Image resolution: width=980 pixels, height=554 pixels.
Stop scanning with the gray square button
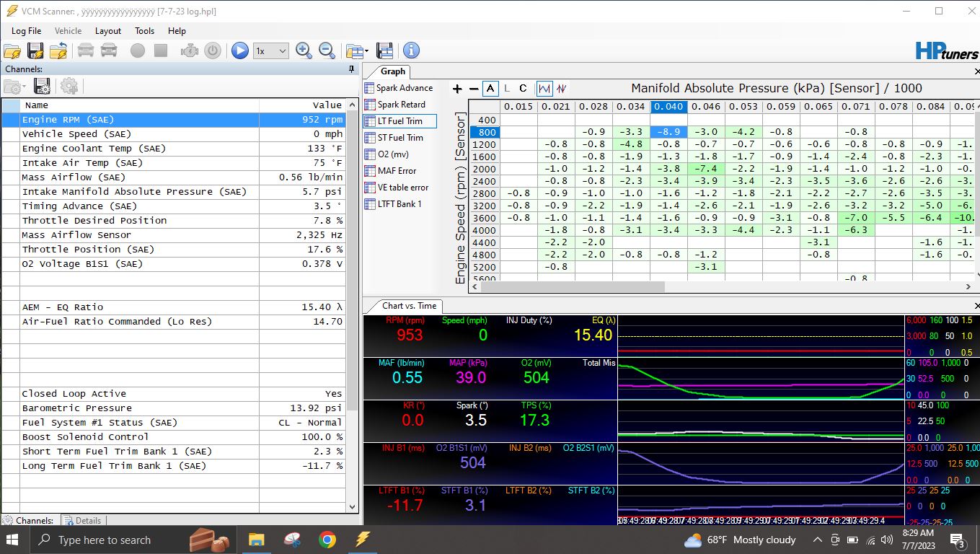[161, 50]
